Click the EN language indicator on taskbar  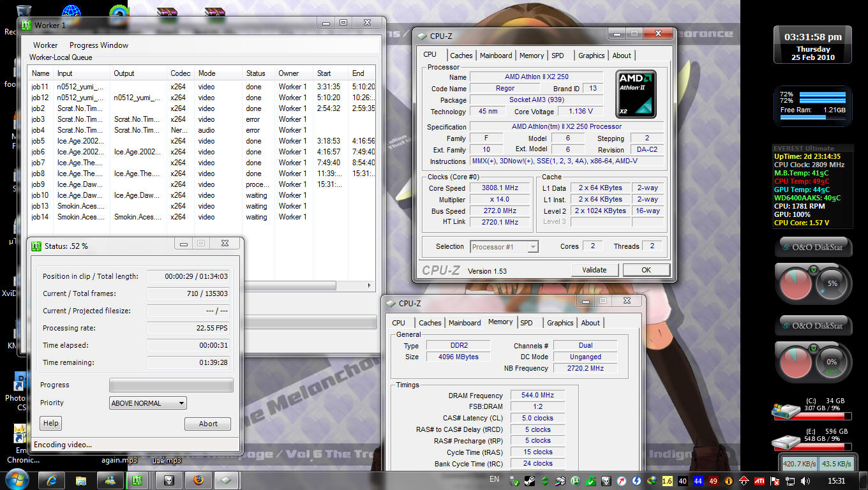click(495, 479)
